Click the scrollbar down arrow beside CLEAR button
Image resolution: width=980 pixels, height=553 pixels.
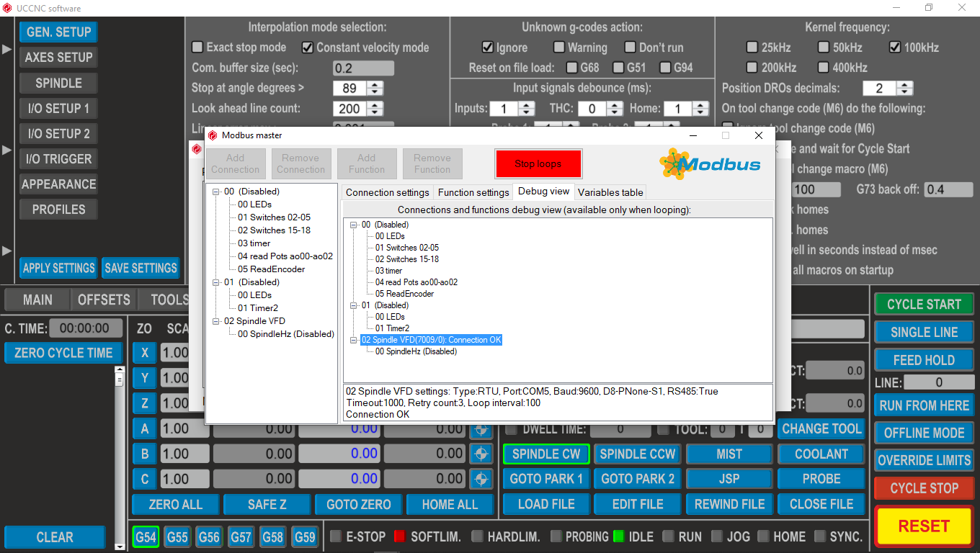click(x=120, y=547)
